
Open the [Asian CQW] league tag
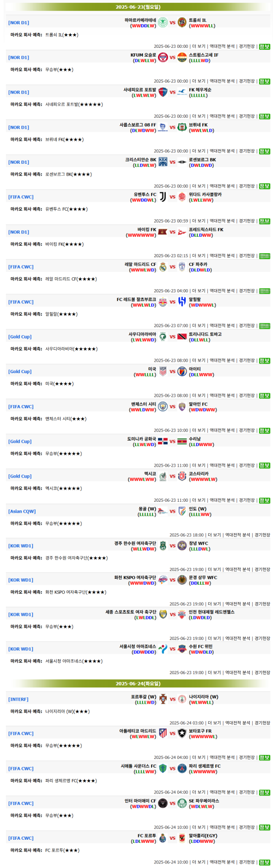pyautogui.click(x=22, y=511)
